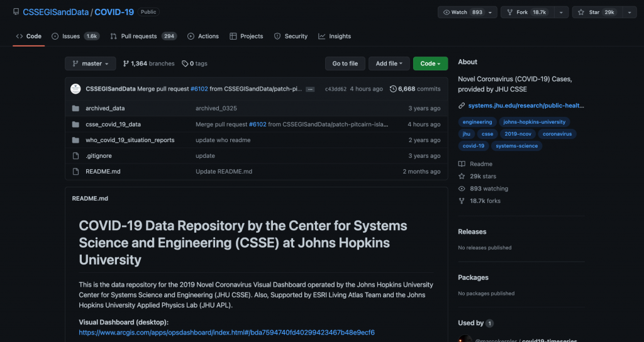Viewport: 644px width, 342px height.
Task: Click the folder icon next to archived_data
Action: (75, 108)
